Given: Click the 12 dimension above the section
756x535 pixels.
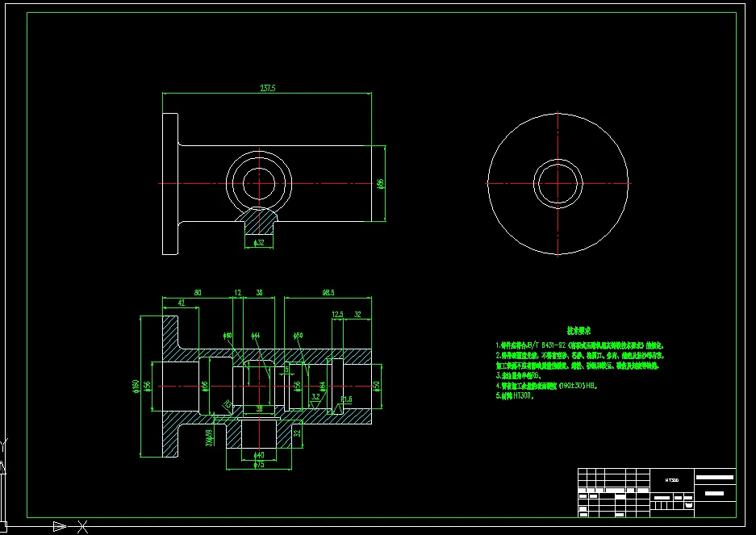Looking at the screenshot, I should pyautogui.click(x=238, y=292).
